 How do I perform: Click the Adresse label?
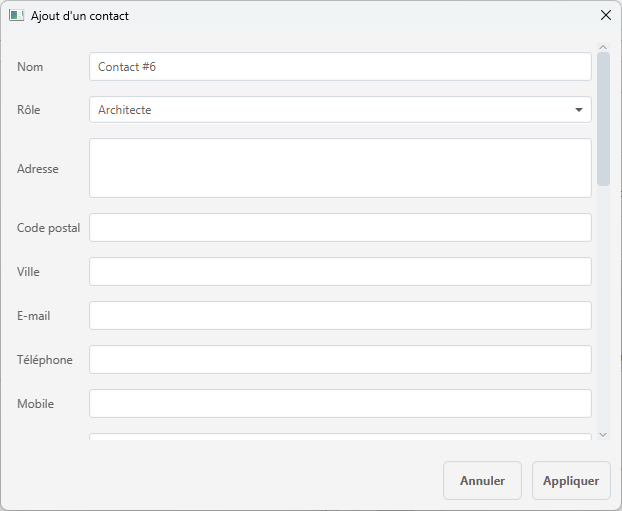pos(38,169)
